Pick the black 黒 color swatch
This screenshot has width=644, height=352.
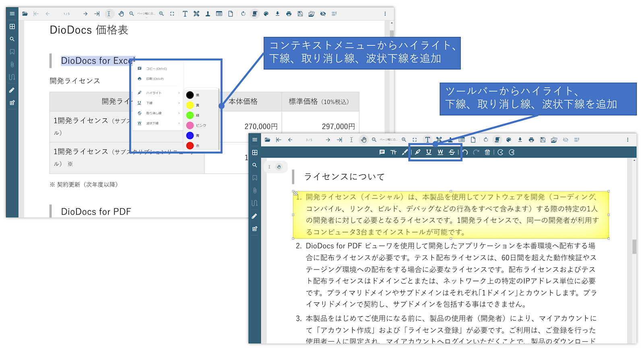pyautogui.click(x=190, y=95)
